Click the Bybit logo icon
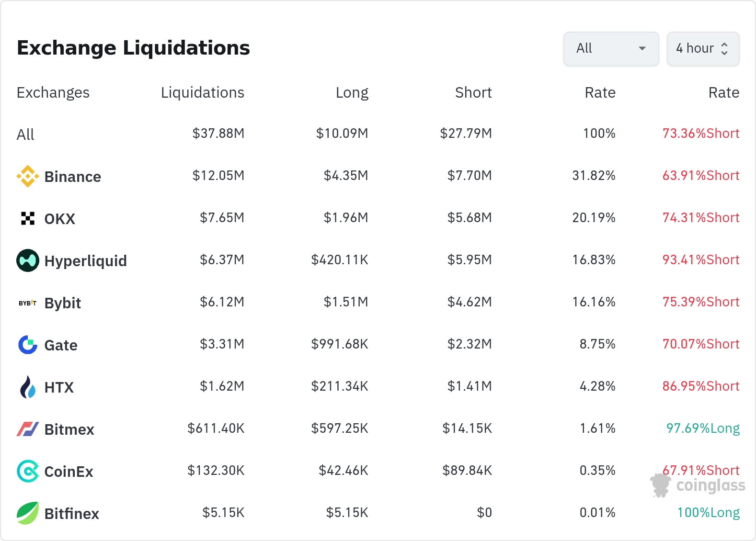This screenshot has width=756, height=541. (x=28, y=303)
